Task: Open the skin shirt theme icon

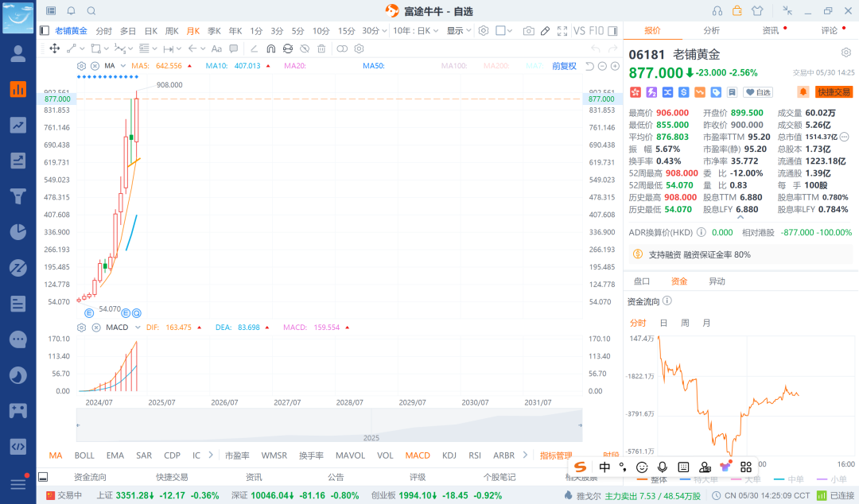Action: coord(757,11)
